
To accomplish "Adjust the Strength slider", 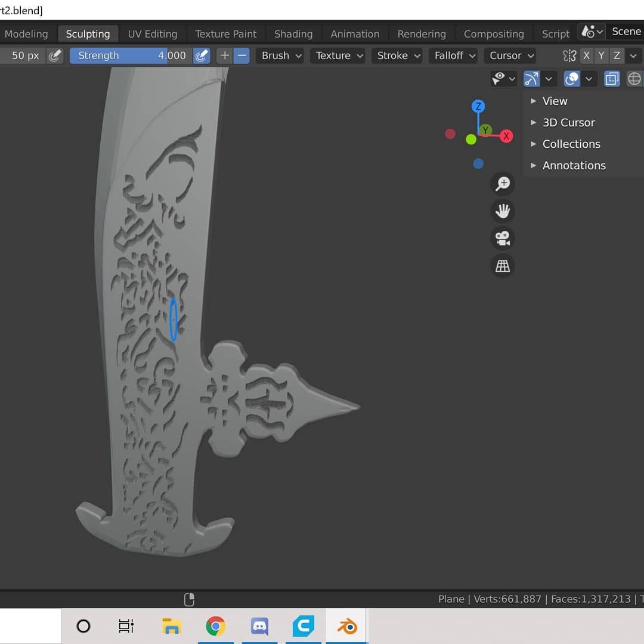I will pos(131,55).
